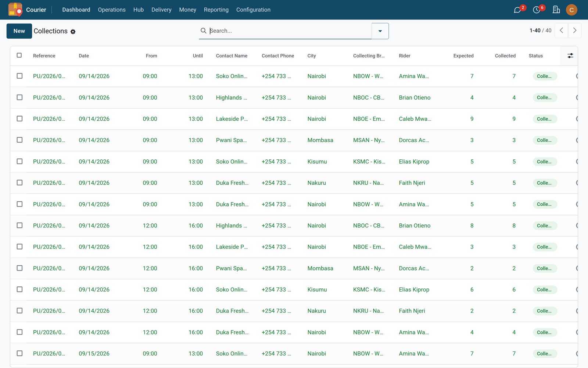Open the messages notification icon

click(x=517, y=10)
